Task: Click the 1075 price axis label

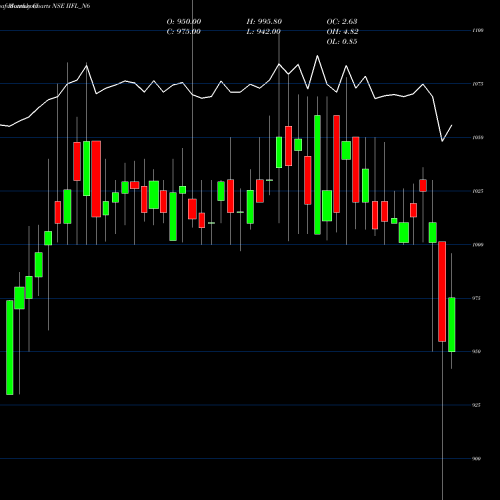Action: [478, 84]
